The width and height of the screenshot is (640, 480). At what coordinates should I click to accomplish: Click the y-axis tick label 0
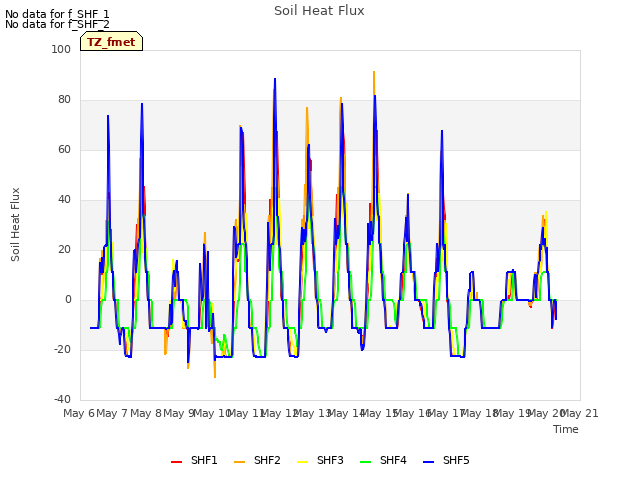click(68, 300)
